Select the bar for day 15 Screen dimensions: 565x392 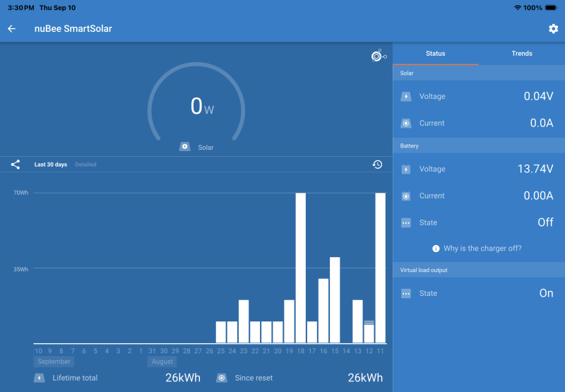pos(335,300)
